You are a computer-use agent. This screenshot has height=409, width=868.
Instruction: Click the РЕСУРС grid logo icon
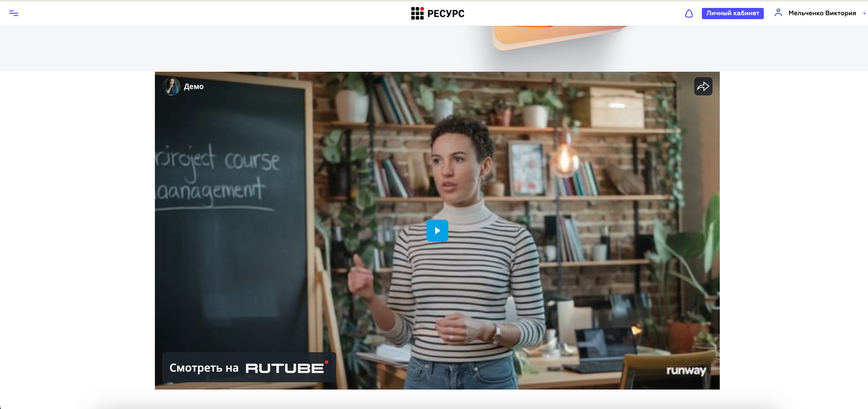click(x=417, y=13)
